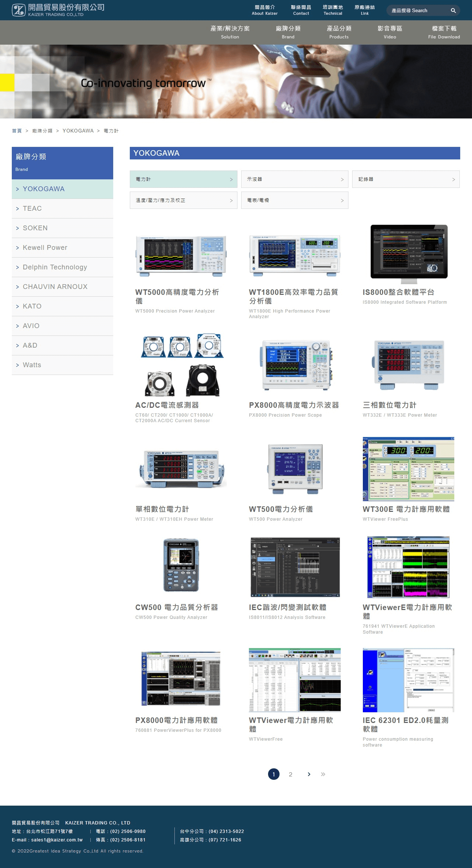This screenshot has width=472, height=868.
Task: Open the 電力計 category tab
Action: 184,179
